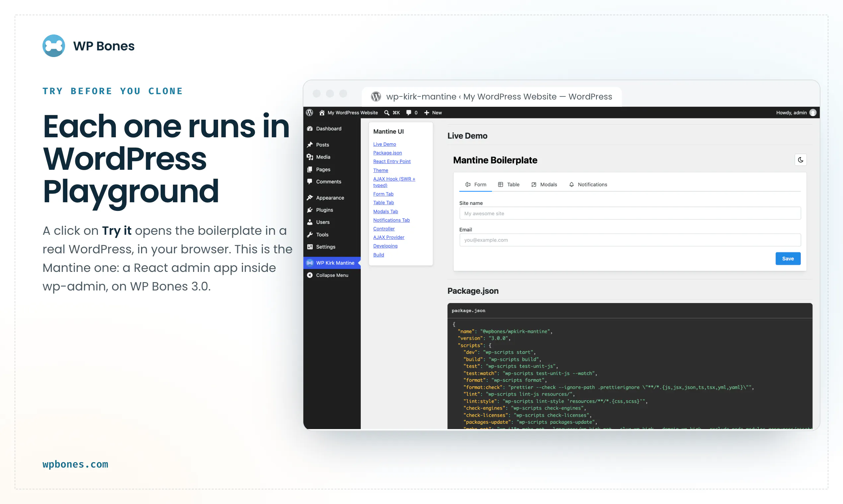Click the WordPress logo in admin bar
The width and height of the screenshot is (843, 504).
point(309,112)
